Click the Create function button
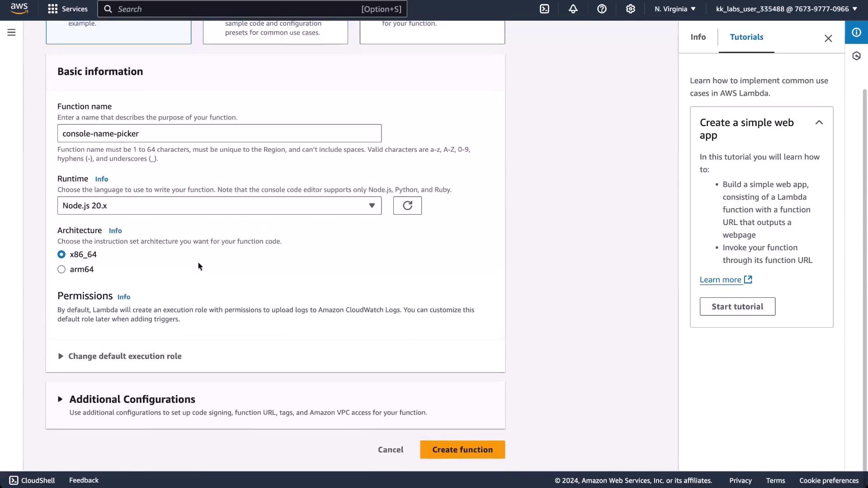868x488 pixels. click(462, 450)
